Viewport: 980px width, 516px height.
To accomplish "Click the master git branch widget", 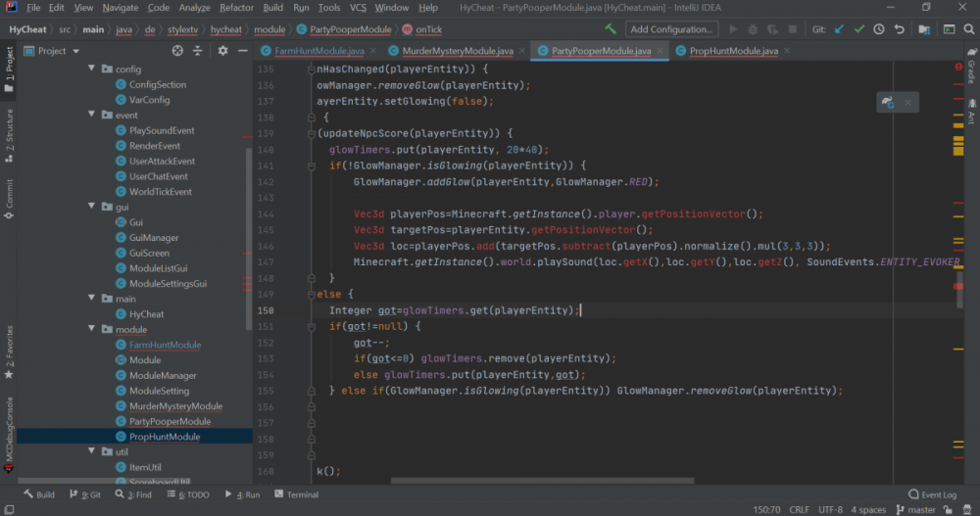I will click(915, 510).
